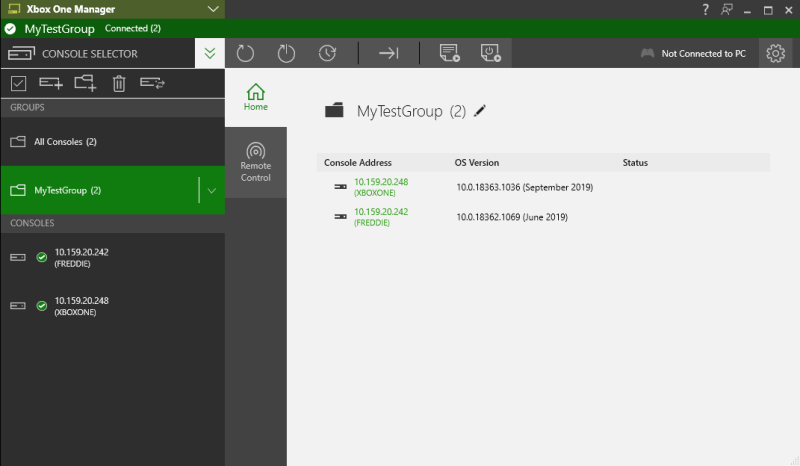Click the Xbox One Manager app icon
Screen dimensions: 800x466
point(14,9)
